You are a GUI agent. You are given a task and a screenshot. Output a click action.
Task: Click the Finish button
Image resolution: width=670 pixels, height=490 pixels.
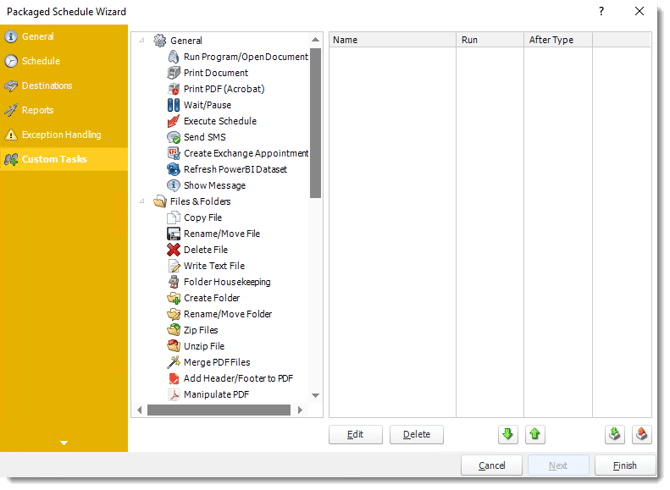pos(625,466)
